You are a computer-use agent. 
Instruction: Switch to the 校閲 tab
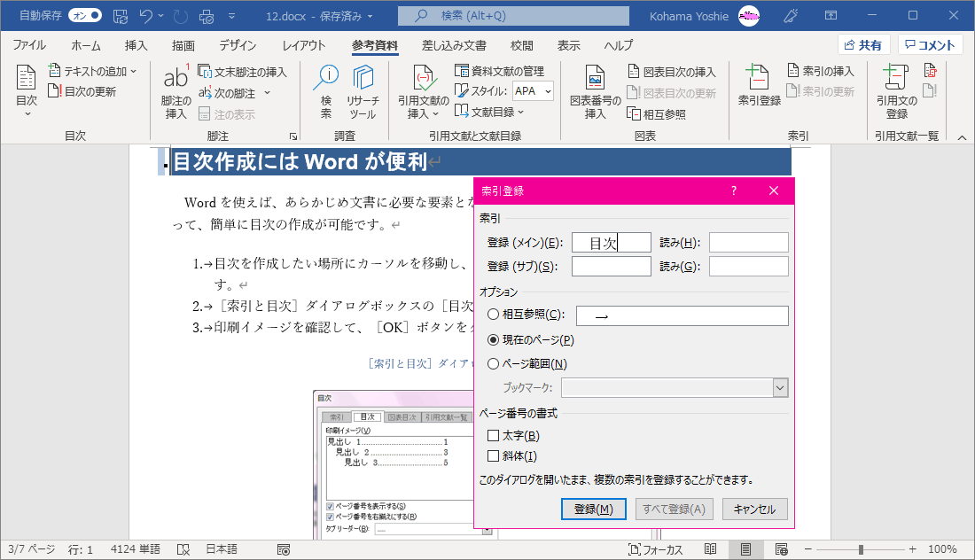522,45
